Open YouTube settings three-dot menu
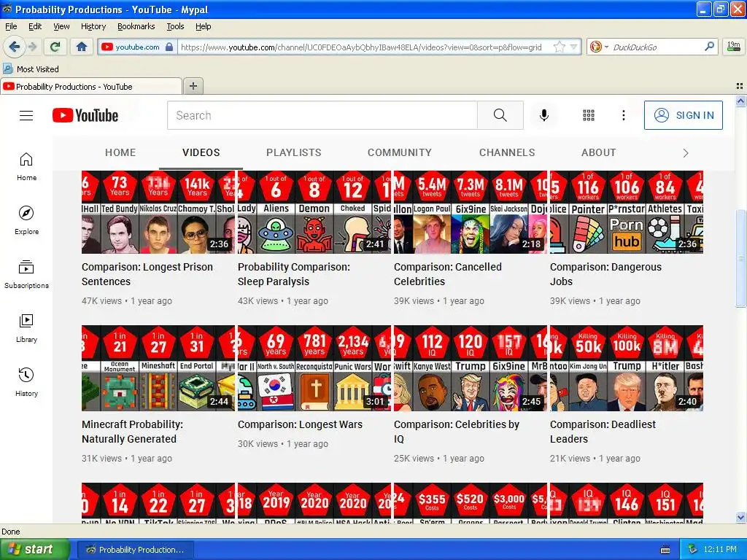This screenshot has height=560, width=747. (623, 115)
